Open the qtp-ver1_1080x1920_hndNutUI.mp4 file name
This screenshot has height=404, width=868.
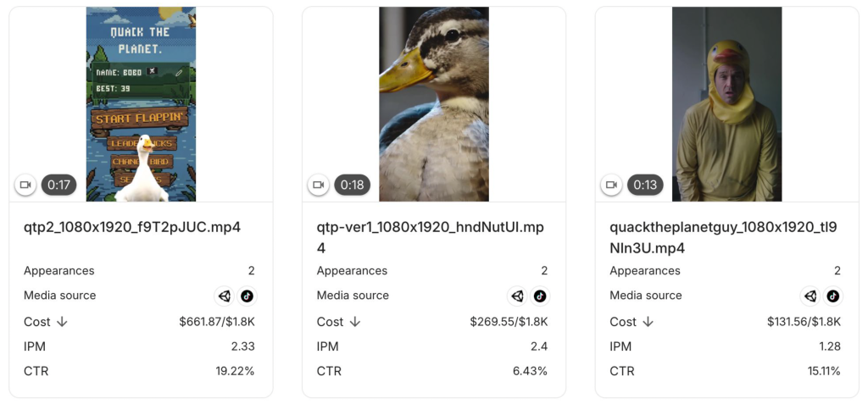click(x=430, y=238)
